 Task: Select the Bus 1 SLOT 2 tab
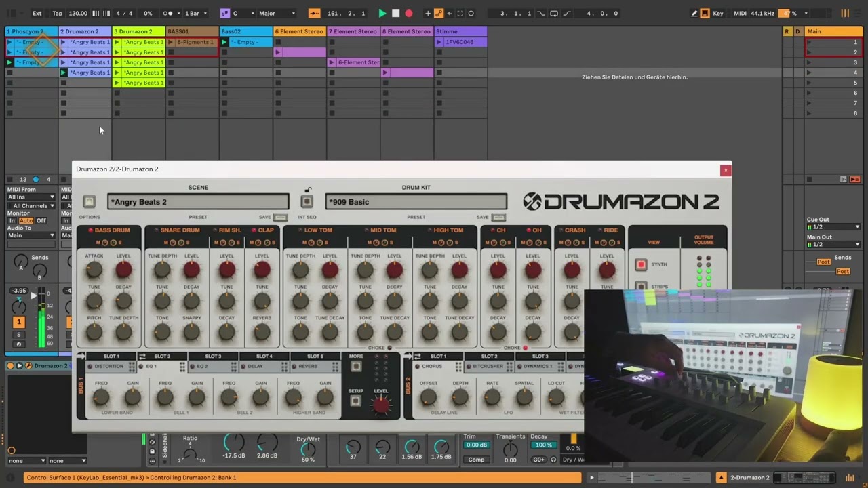(x=162, y=357)
